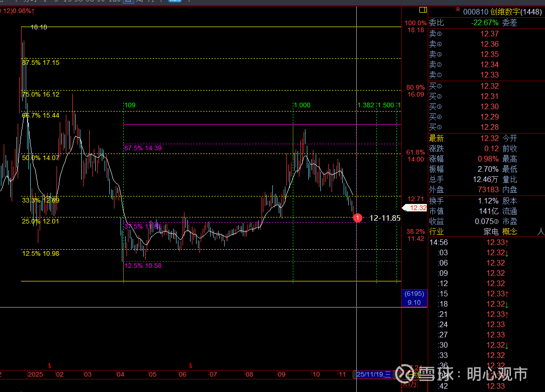545x392 pixels.
Task: Select the :03 tick row
Action: pos(487,253)
